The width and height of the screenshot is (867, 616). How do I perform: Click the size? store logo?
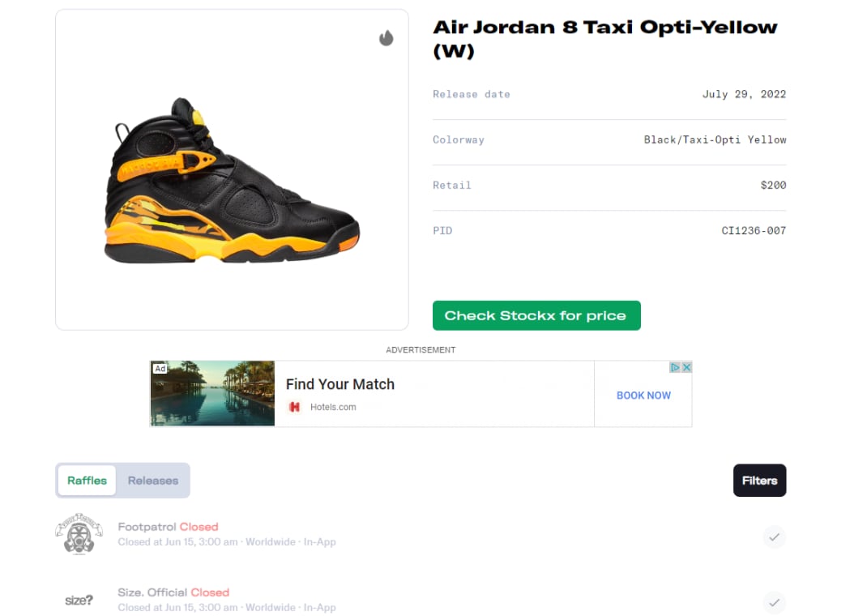pyautogui.click(x=79, y=600)
